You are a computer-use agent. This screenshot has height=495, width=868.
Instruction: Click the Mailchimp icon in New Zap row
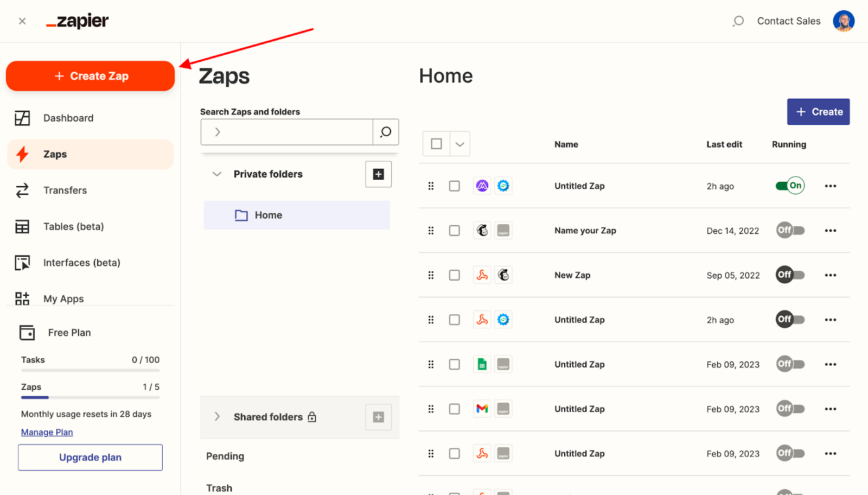pos(503,275)
